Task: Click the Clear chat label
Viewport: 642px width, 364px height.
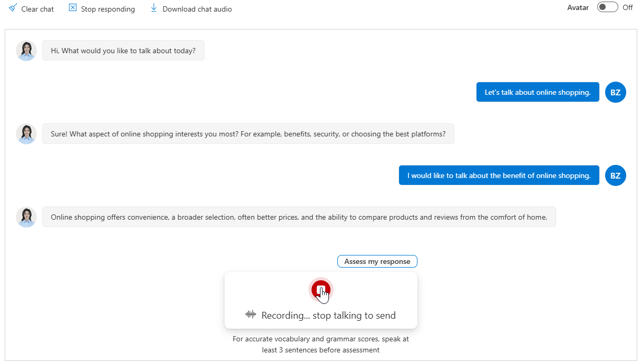Action: point(37,9)
